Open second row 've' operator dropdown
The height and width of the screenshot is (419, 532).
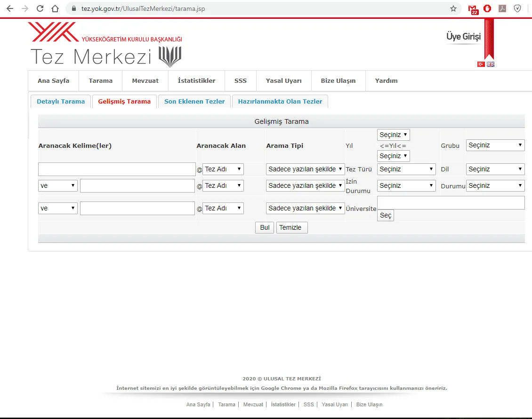pyautogui.click(x=58, y=185)
